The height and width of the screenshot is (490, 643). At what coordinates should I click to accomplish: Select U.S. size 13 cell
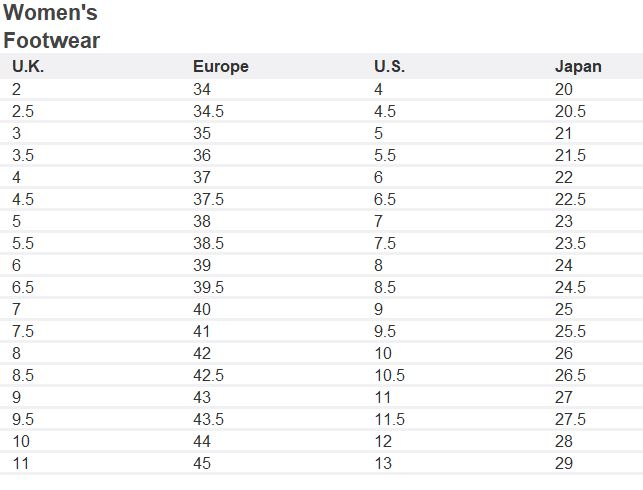383,463
